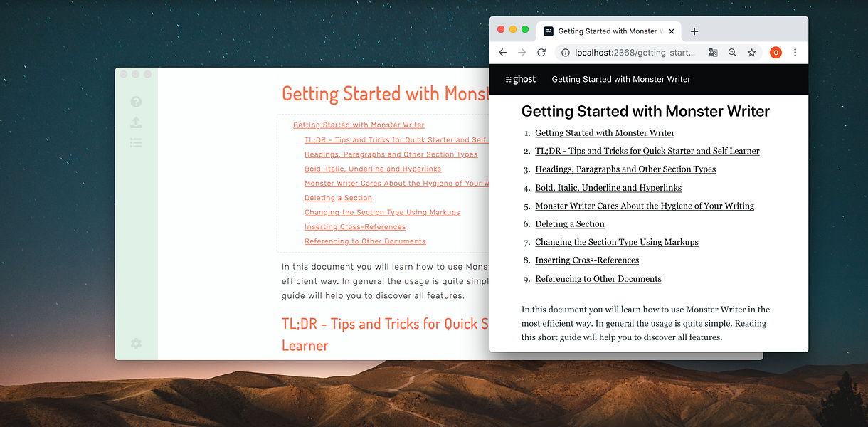Screen dimensions: 868x427
Task: Click Monster Writer Cares About entry in Monster Writer TOC
Action: pyautogui.click(x=396, y=184)
